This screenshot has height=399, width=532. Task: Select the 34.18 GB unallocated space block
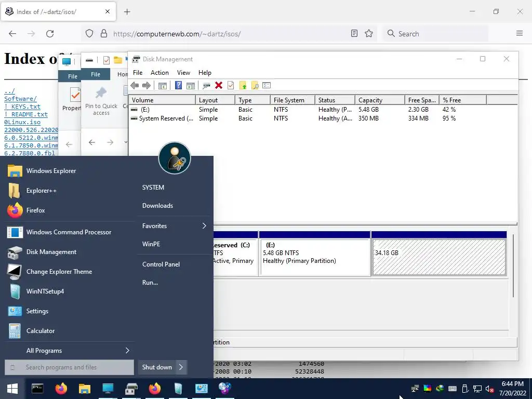(439, 257)
